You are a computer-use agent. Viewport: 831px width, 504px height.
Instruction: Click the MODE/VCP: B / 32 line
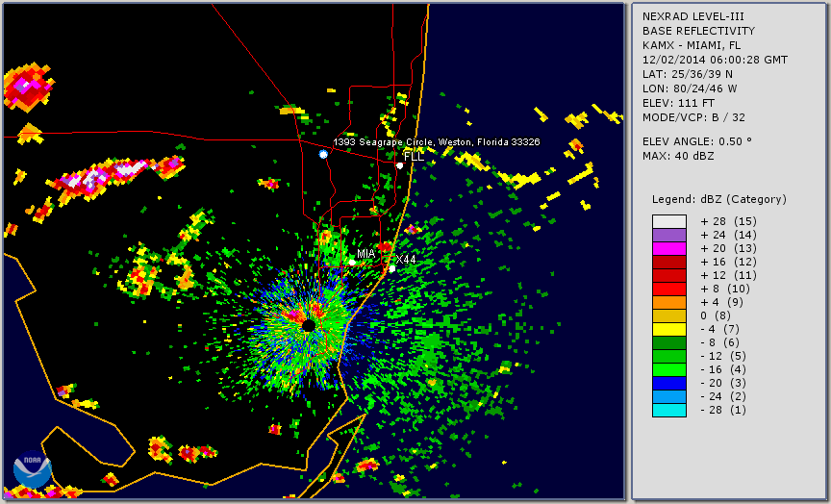(x=693, y=117)
